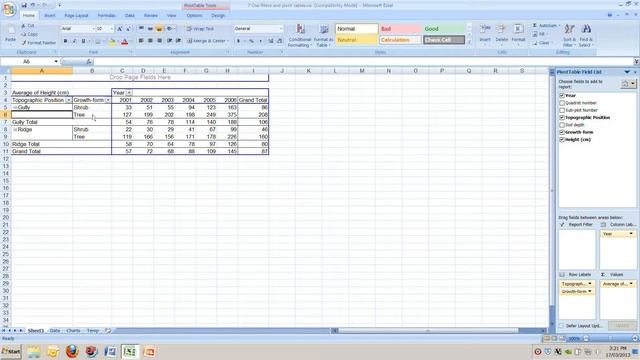Image resolution: width=640 pixels, height=360 pixels.
Task: Open the Growth-form filter dropdown in cell B4
Action: click(108, 100)
